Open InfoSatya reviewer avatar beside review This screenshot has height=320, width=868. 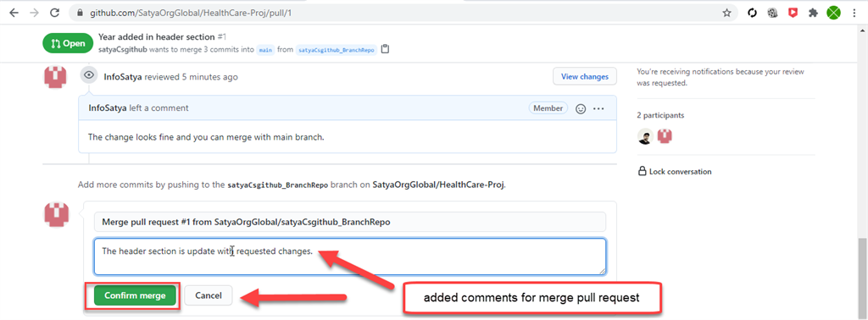pos(55,77)
